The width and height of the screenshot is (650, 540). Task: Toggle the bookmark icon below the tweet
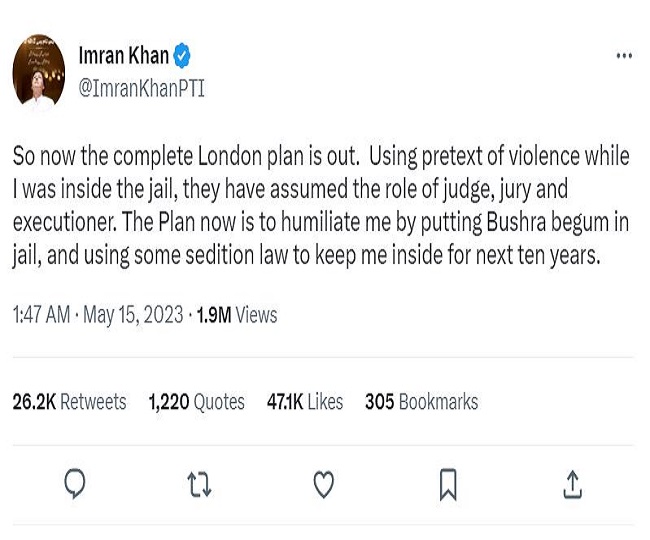(x=448, y=485)
